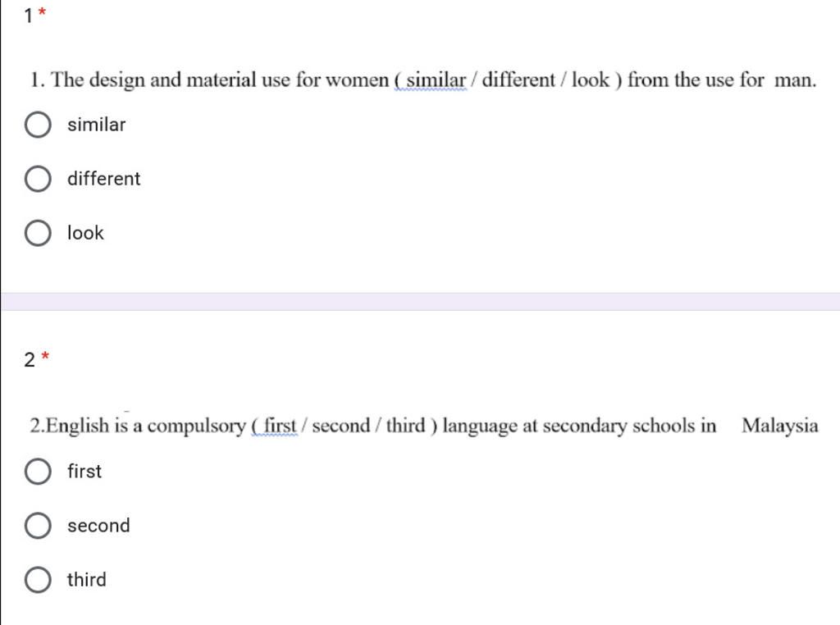Image resolution: width=840 pixels, height=625 pixels.
Task: Choose the "third" radio option
Action: pyautogui.click(x=38, y=579)
